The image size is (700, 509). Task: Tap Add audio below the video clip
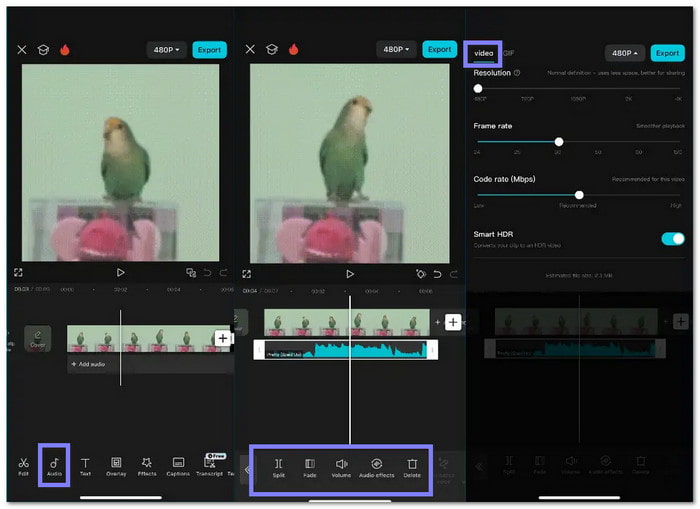88,364
